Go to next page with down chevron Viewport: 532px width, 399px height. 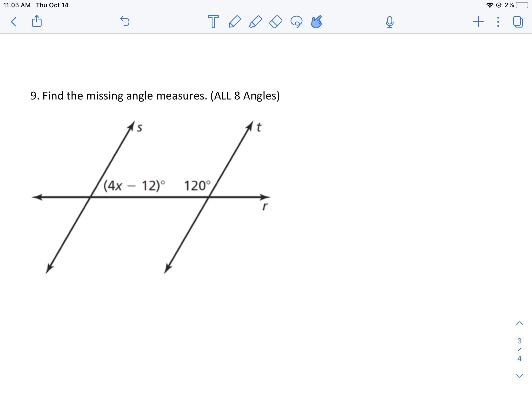(x=519, y=376)
